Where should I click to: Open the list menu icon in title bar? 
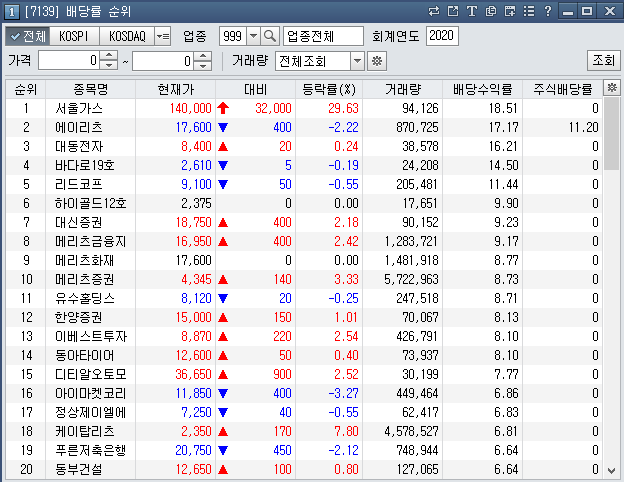(x=529, y=11)
